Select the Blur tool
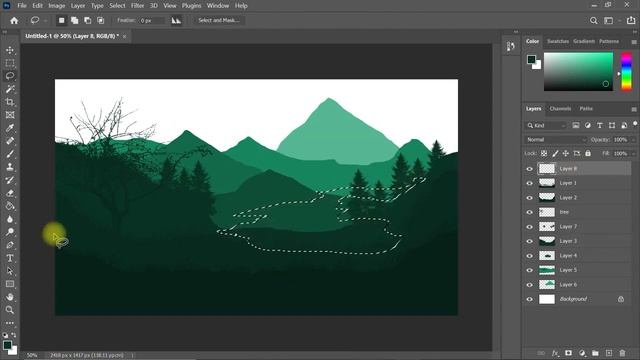This screenshot has width=640, height=360. [x=10, y=219]
